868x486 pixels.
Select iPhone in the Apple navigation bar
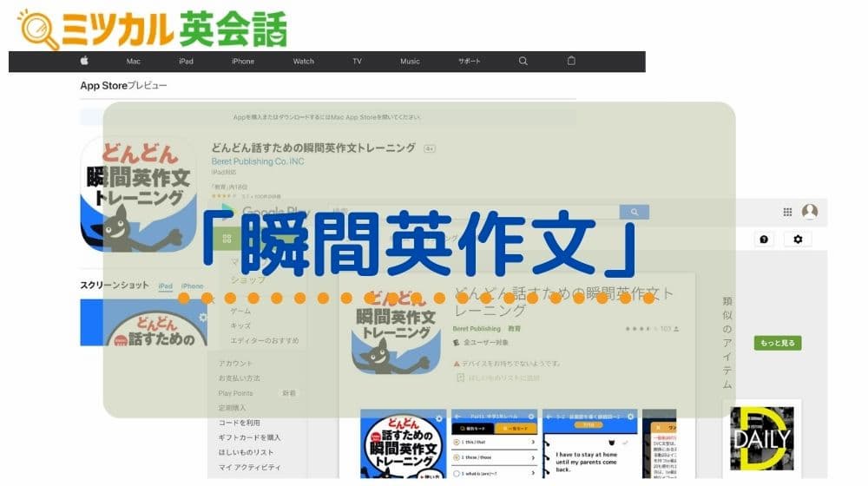(243, 62)
